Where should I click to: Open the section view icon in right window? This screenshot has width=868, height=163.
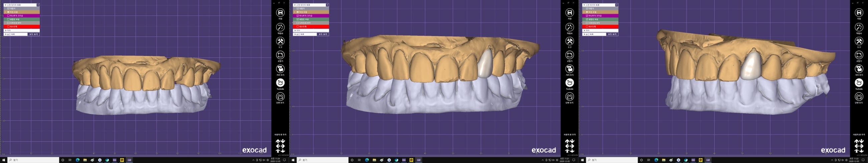tap(859, 97)
